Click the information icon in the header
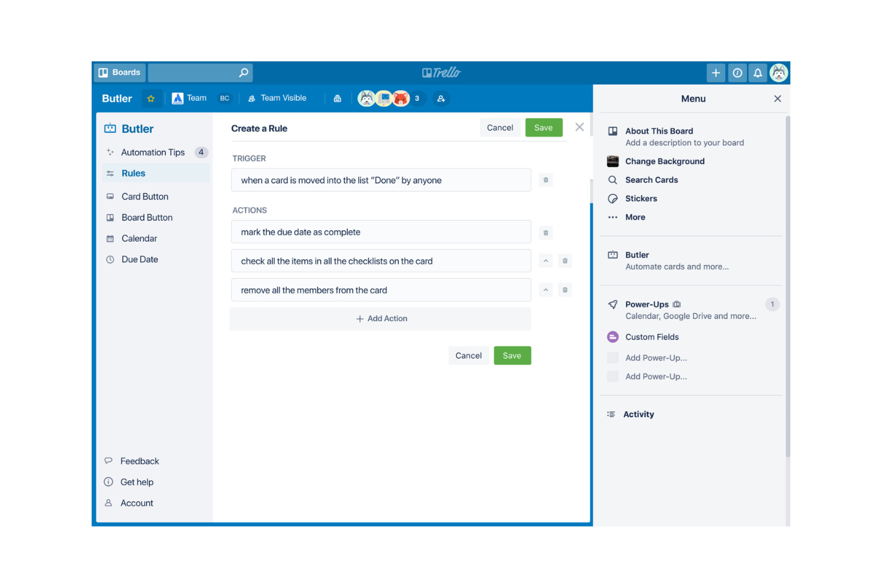This screenshot has height=588, width=882. [737, 72]
